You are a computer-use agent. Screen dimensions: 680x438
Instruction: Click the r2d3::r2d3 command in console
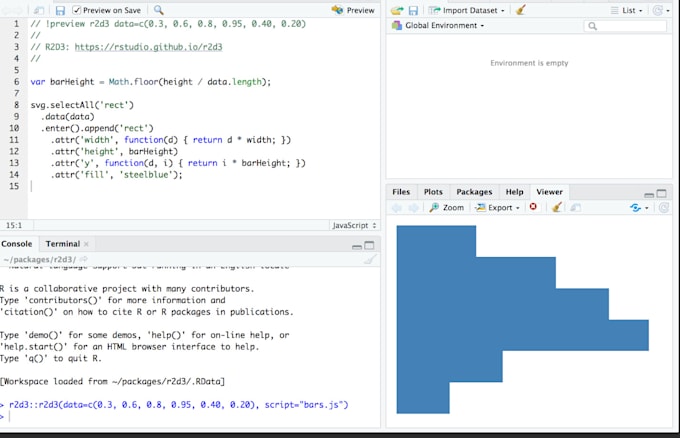(178, 405)
